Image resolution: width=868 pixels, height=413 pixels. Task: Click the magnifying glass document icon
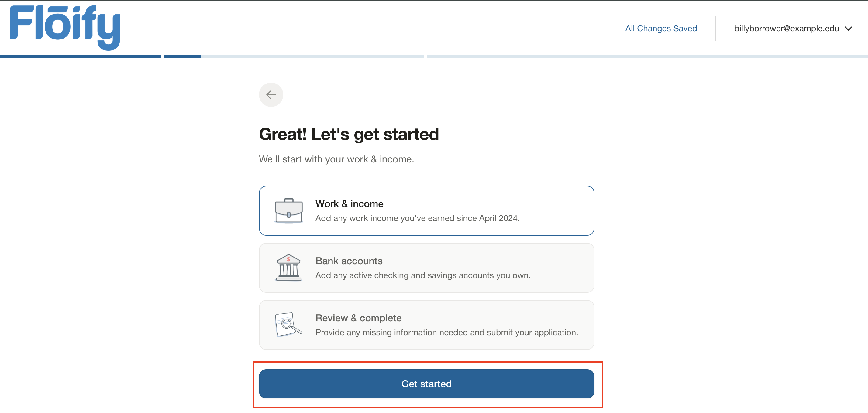tap(288, 325)
